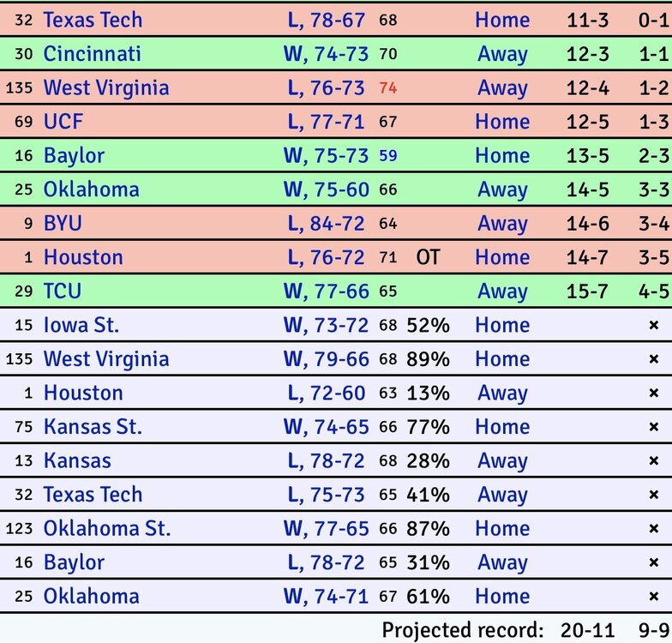Open the Cincinnati team link
This screenshot has height=643, width=672.
92,54
